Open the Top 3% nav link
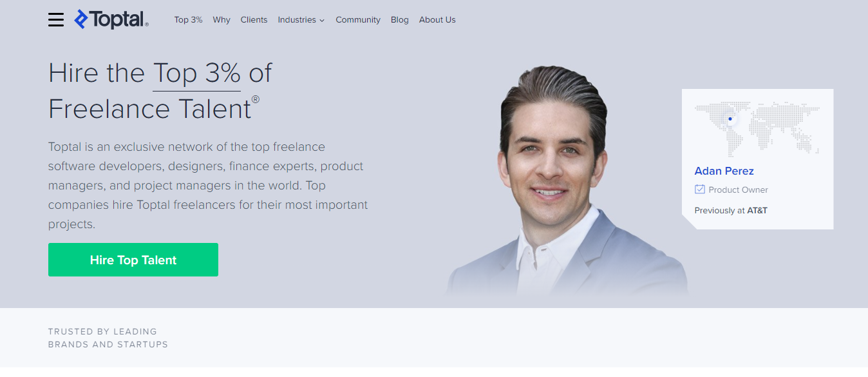868x377 pixels. [x=188, y=20]
